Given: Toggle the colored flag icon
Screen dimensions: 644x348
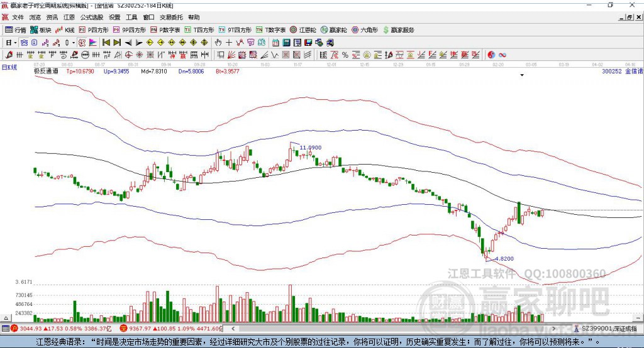Looking at the screenshot, I should [x=94, y=43].
